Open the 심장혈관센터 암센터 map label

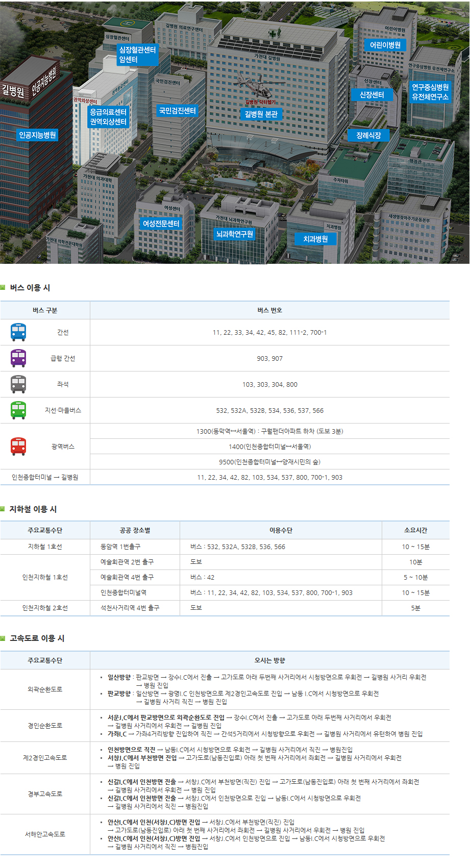pos(137,55)
